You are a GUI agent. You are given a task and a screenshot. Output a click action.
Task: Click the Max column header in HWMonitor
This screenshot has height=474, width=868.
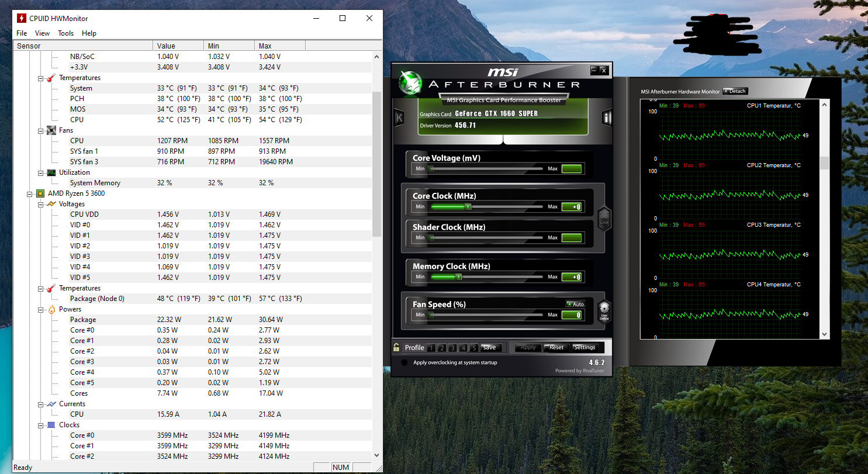coord(280,46)
